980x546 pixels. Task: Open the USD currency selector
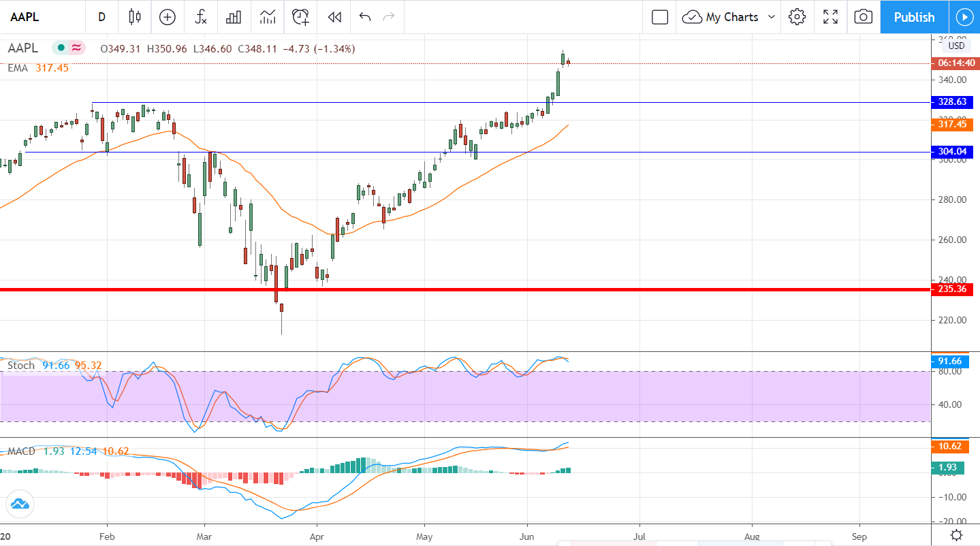(956, 46)
